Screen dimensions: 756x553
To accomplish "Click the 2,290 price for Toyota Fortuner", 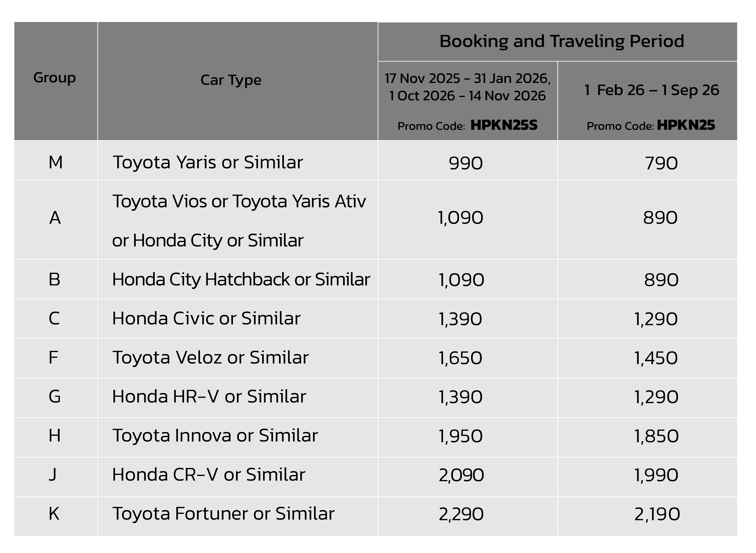I will [x=461, y=514].
